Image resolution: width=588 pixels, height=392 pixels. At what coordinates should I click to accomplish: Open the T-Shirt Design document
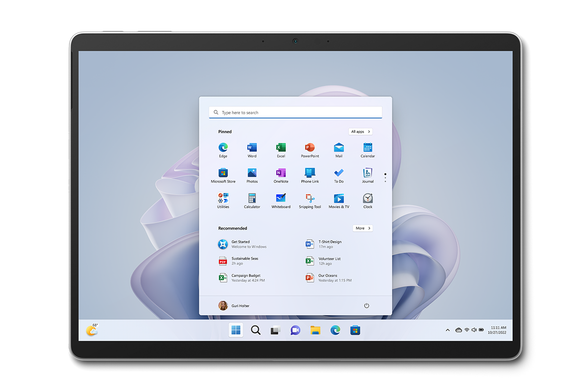(x=329, y=244)
